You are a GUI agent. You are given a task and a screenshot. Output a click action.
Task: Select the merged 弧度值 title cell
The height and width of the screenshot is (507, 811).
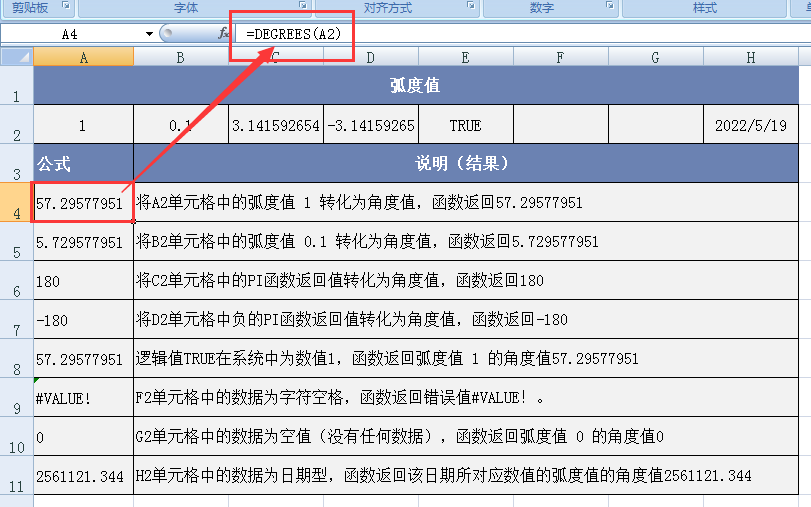point(416,85)
